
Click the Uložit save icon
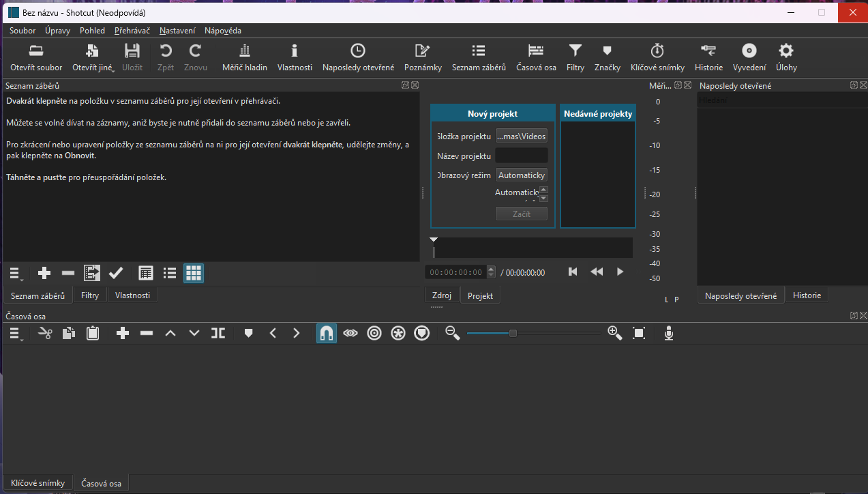(x=132, y=57)
